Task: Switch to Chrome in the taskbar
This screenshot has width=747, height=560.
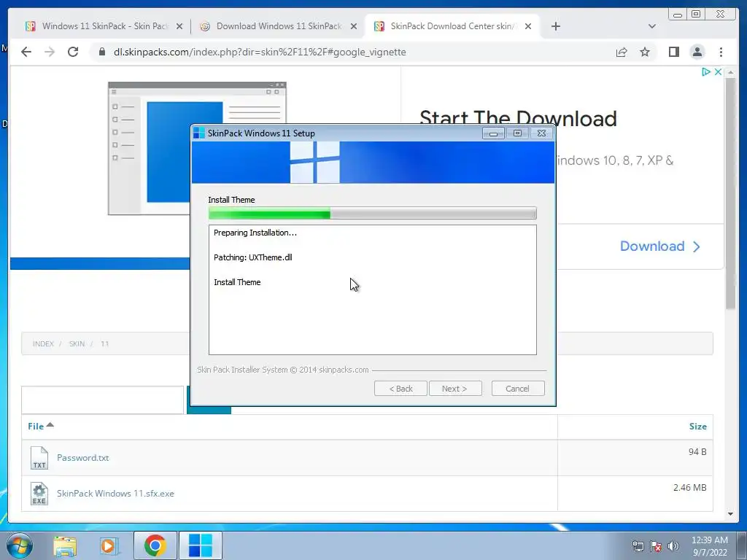Action: point(155,545)
